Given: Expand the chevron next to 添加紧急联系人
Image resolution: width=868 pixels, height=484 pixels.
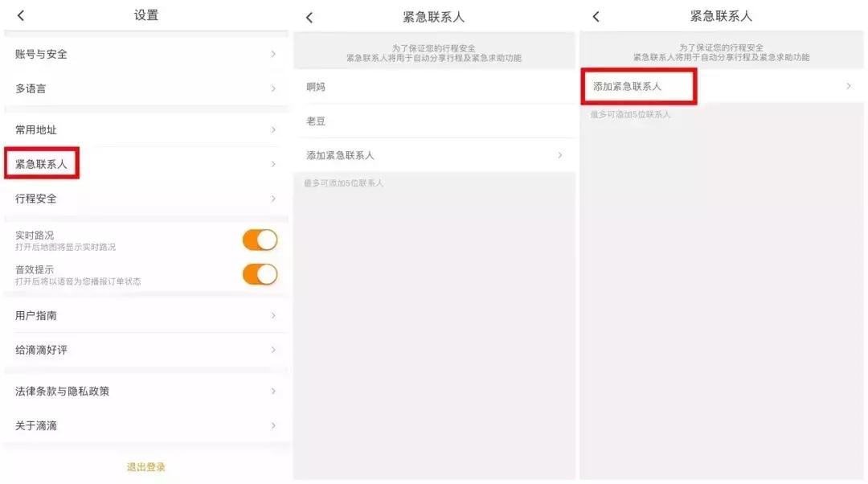Looking at the screenshot, I should pyautogui.click(x=850, y=86).
